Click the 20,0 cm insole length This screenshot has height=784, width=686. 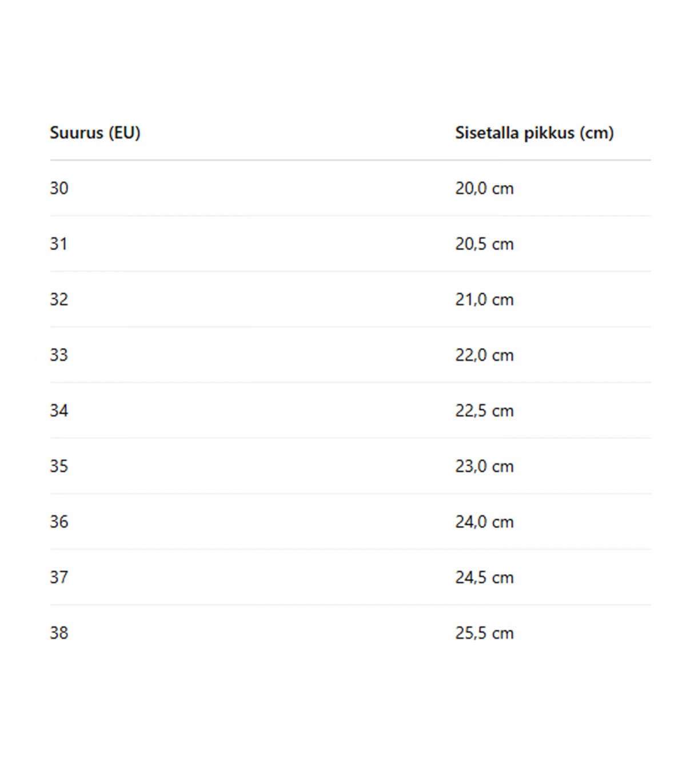[x=484, y=188]
